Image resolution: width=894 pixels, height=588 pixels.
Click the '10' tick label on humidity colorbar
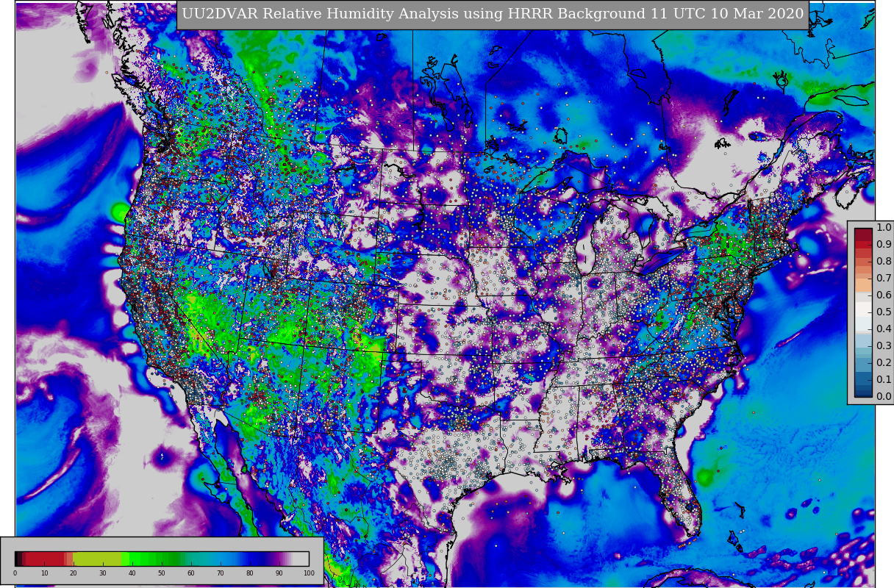point(44,573)
